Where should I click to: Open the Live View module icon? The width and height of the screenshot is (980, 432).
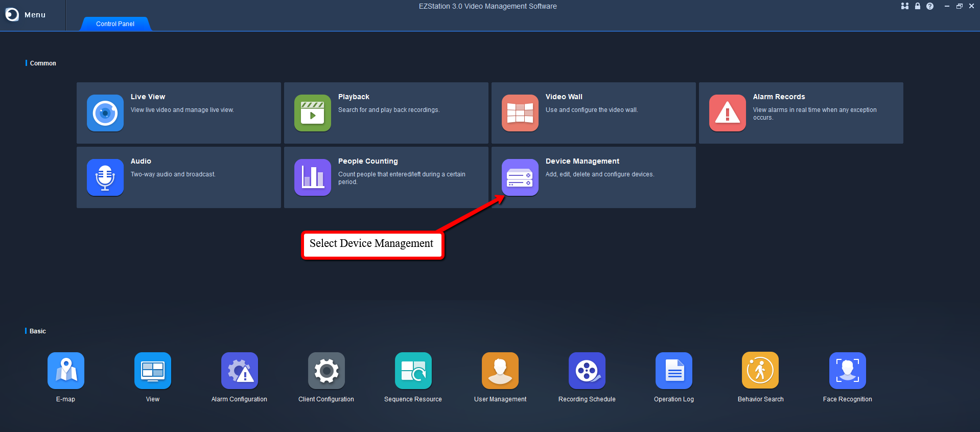pyautogui.click(x=105, y=113)
